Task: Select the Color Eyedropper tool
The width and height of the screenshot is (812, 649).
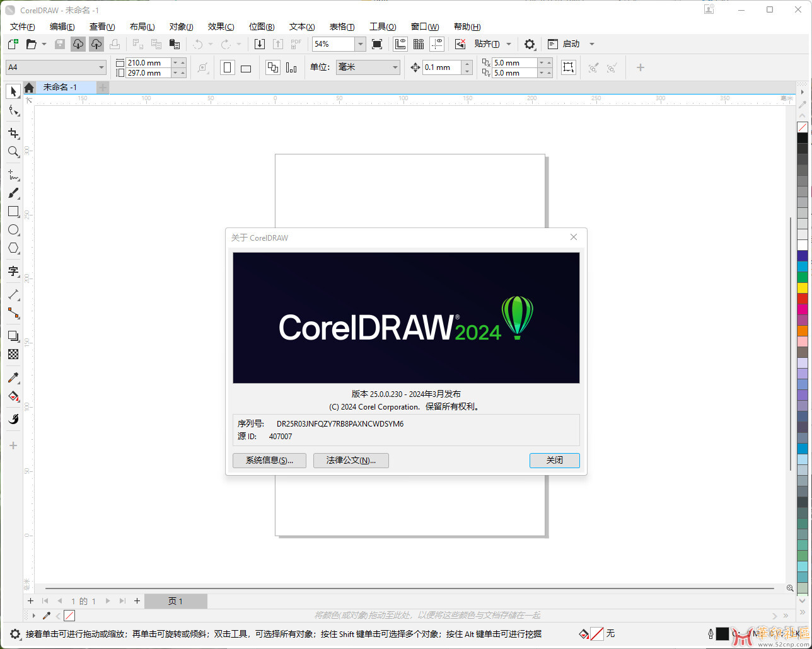Action: point(13,377)
